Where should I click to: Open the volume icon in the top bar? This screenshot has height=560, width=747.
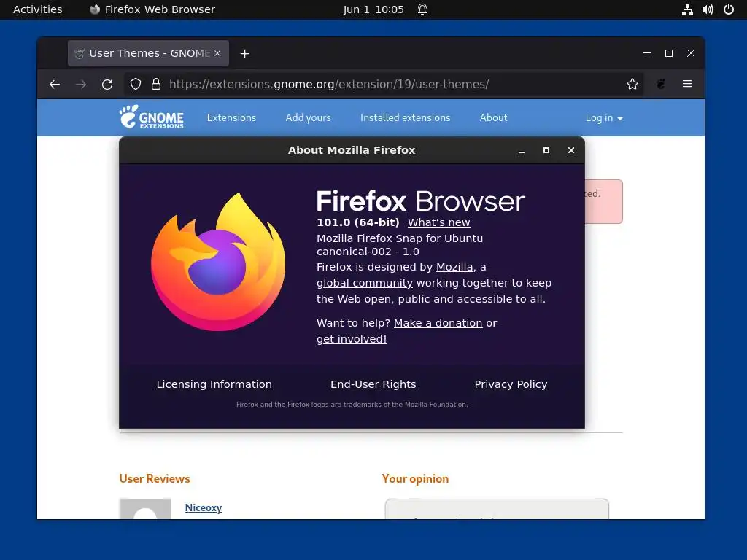tap(708, 9)
